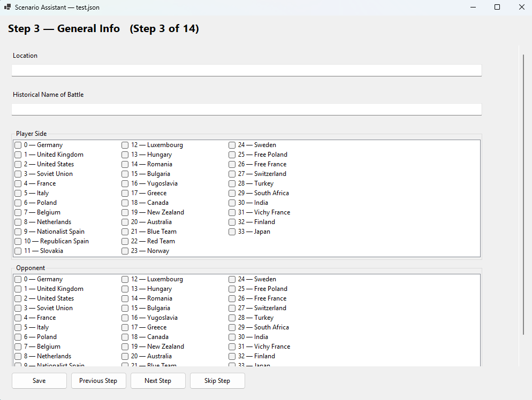Check India under Player Side
The image size is (532, 400).
click(232, 203)
